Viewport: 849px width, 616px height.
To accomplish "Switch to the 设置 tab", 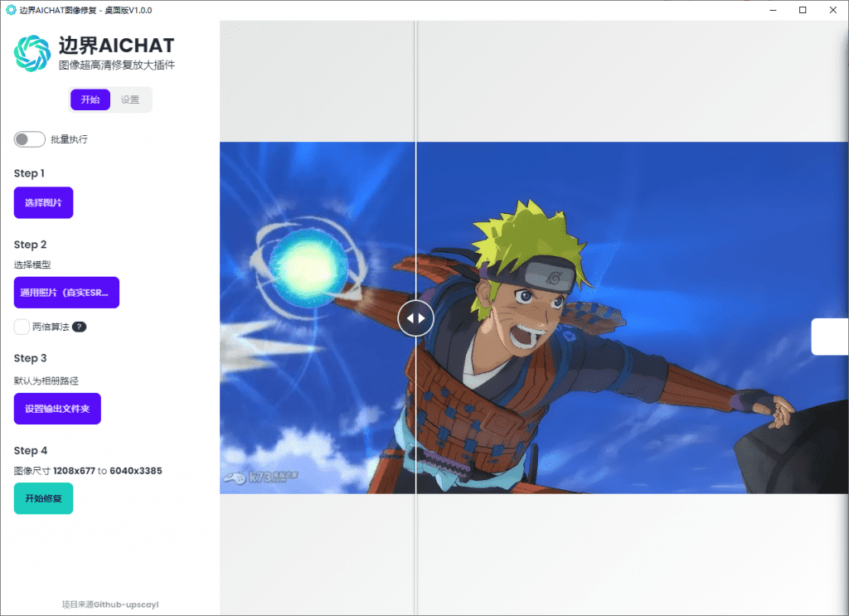I will coord(130,99).
